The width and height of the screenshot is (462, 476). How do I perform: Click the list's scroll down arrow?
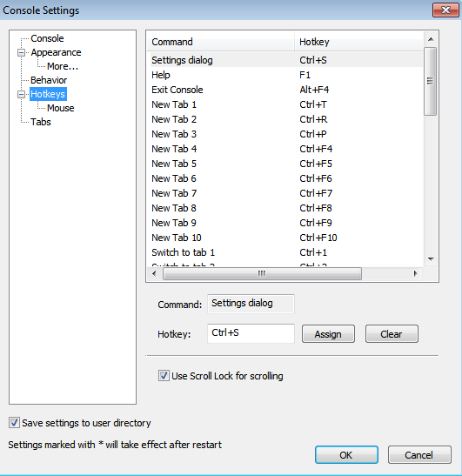(x=431, y=259)
